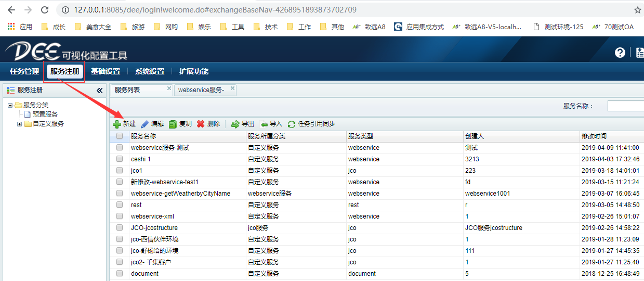644x281 pixels.
Task: Switch to the webservice服务- tab
Action: tap(201, 90)
